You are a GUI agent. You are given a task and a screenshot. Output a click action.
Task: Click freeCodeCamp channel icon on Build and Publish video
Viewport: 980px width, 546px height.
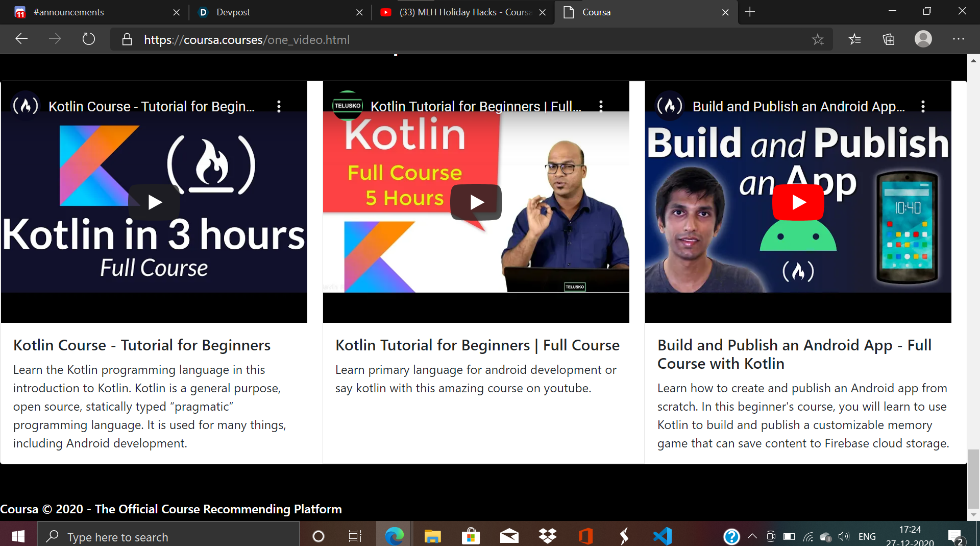point(670,106)
